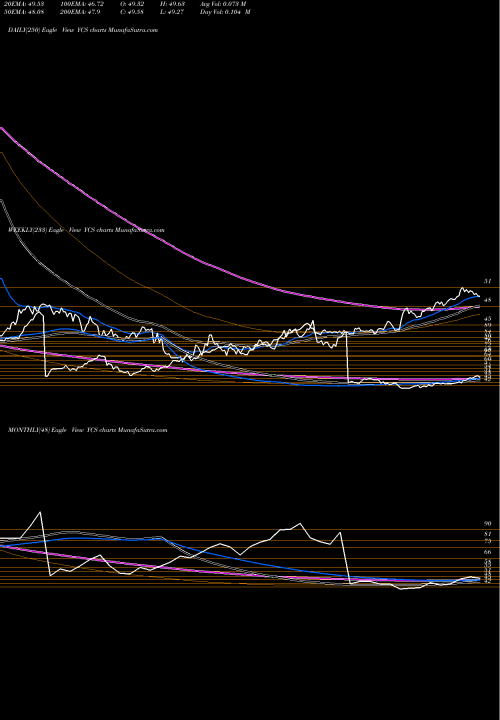Image resolution: width=500 pixels, height=720 pixels.
Task: Click the DAILY(250) Eagle View chart title
Action: 83,30
